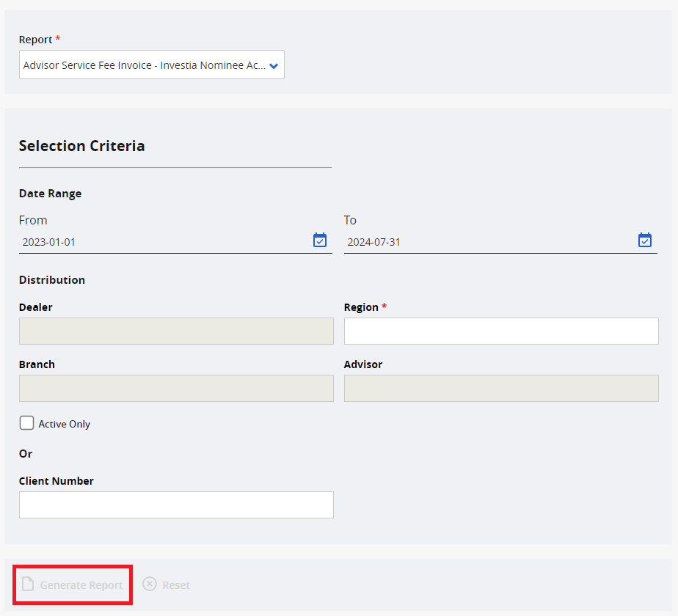The height and width of the screenshot is (616, 678).
Task: Click the Branch input field
Action: [176, 388]
